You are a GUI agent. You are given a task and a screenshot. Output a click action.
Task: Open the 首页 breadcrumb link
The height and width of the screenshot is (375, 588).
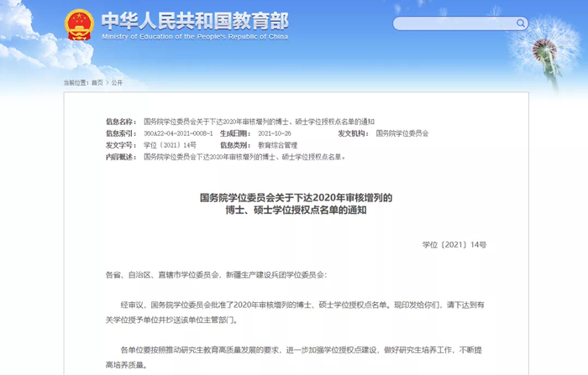click(97, 82)
